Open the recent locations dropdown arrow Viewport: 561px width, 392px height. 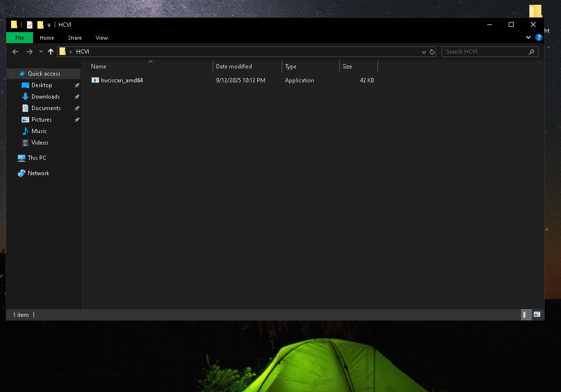pos(41,52)
